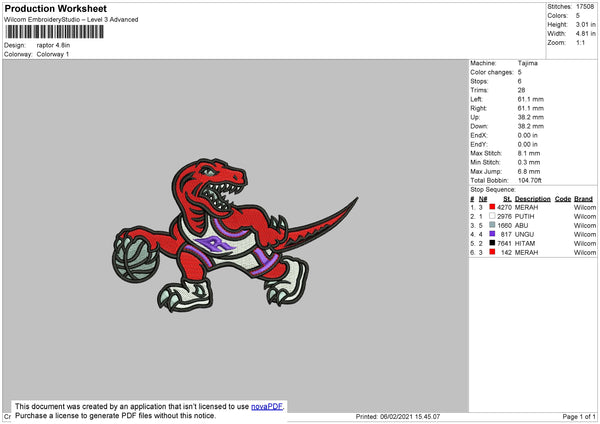The width and height of the screenshot is (600, 424).
Task: Click the Max Stitch value 8.1 mm
Action: coord(529,153)
